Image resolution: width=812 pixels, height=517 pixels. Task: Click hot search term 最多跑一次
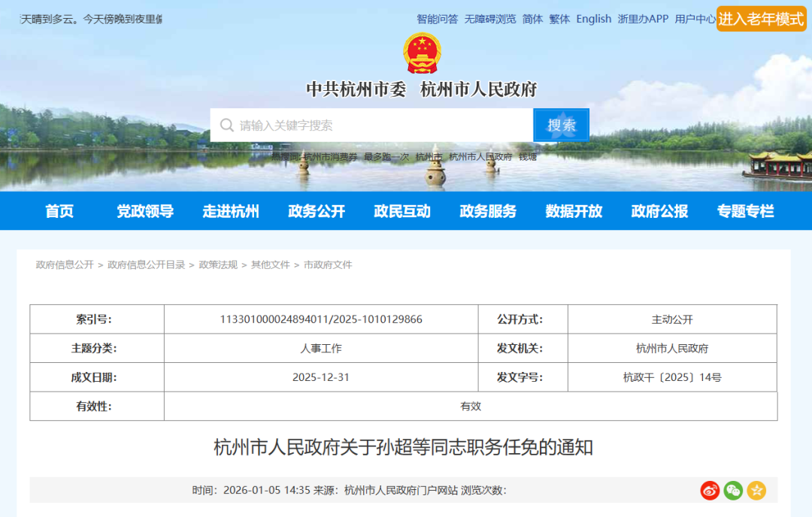click(x=386, y=157)
